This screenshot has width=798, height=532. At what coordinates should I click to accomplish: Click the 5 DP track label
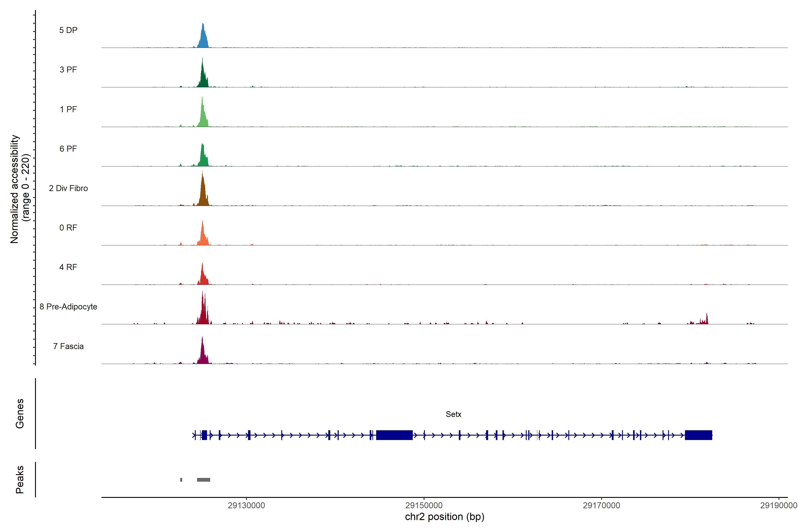tap(68, 30)
